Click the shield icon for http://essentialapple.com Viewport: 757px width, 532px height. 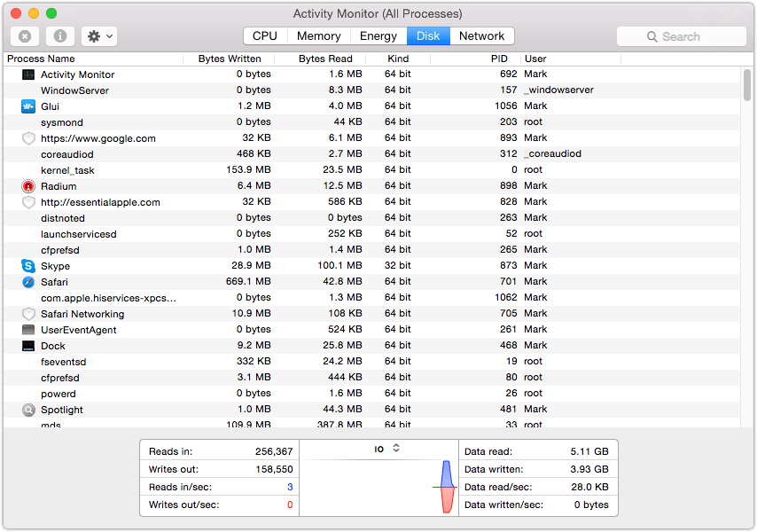pyautogui.click(x=28, y=202)
